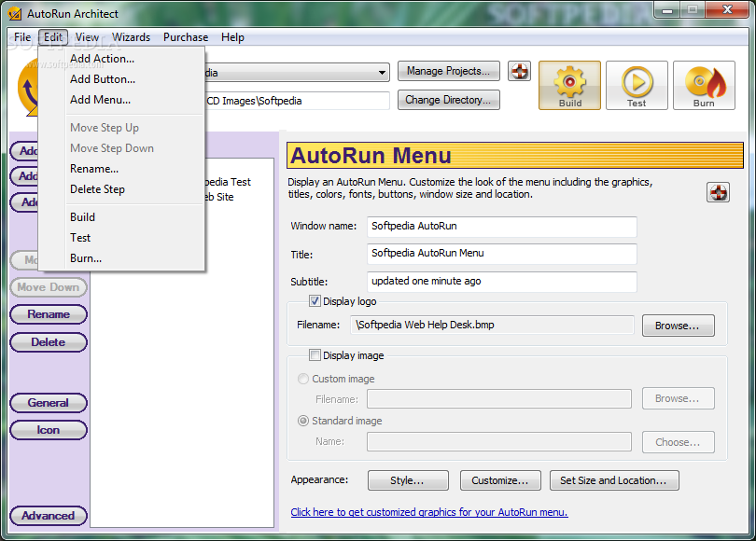Click the Delete sidebar button

pos(49,342)
